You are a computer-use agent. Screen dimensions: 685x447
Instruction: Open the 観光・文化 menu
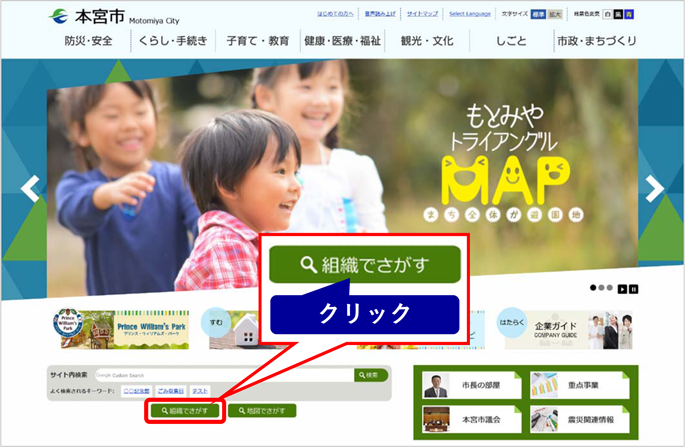(427, 41)
